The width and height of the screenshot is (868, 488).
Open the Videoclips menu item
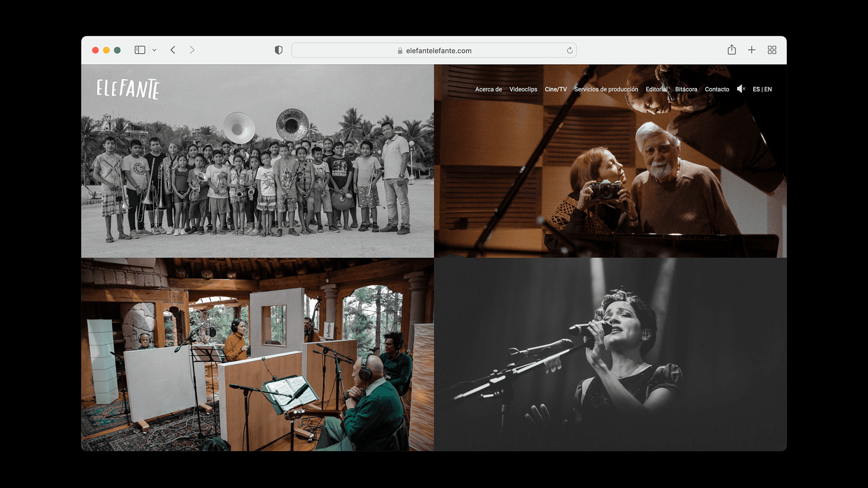coord(523,89)
